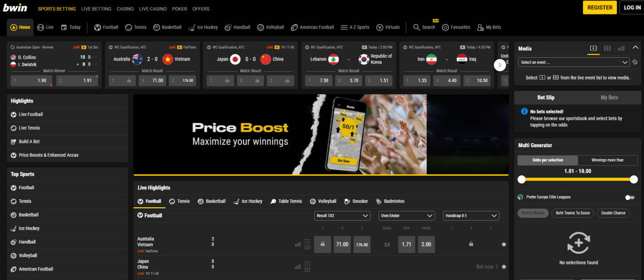This screenshot has height=280, width=644.
Task: Open stats icon for Japan China row
Action: coord(298,267)
